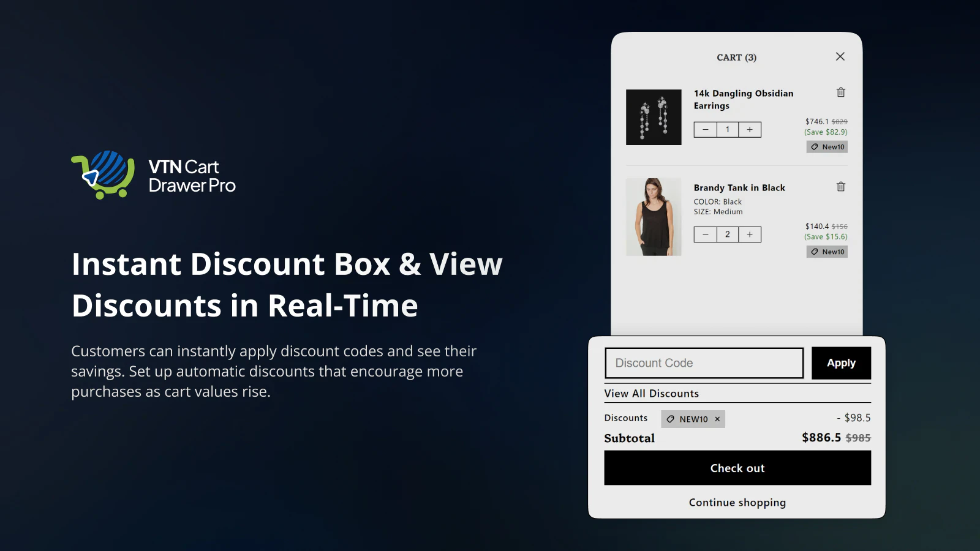
Task: Click the Brandy Tank product thumbnail image
Action: (653, 217)
